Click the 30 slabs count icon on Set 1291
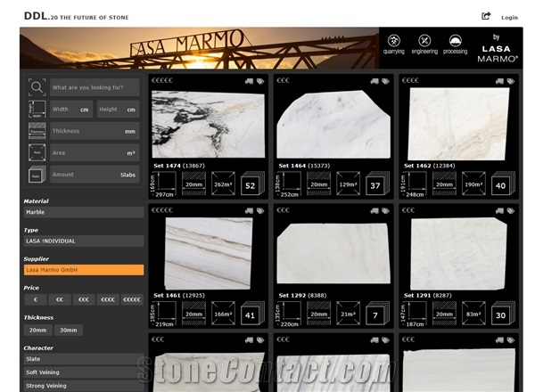The image size is (535, 392). 503,314
